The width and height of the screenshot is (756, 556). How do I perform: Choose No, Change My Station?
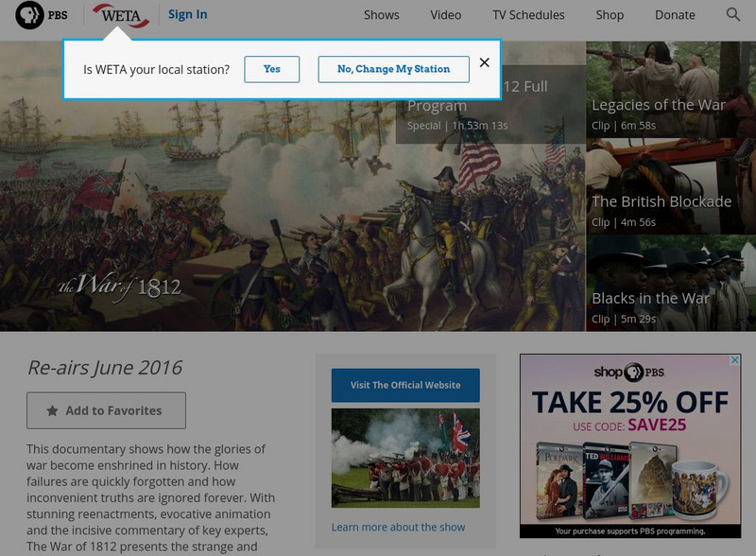[393, 69]
